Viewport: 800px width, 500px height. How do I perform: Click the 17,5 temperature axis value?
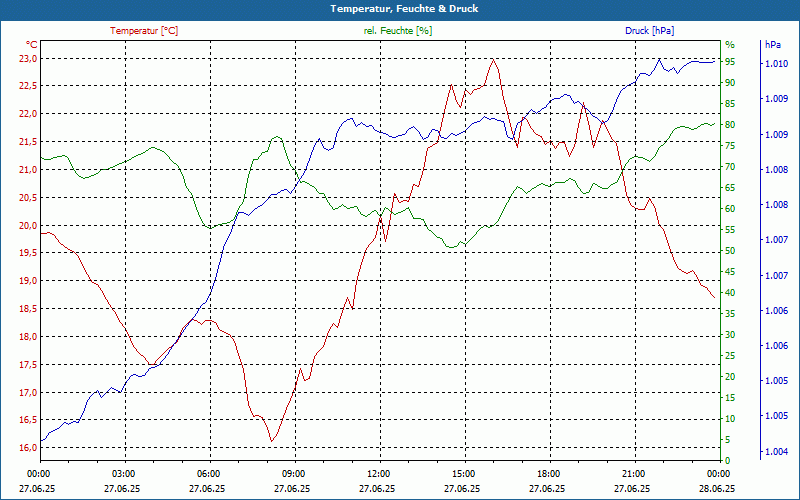point(28,365)
